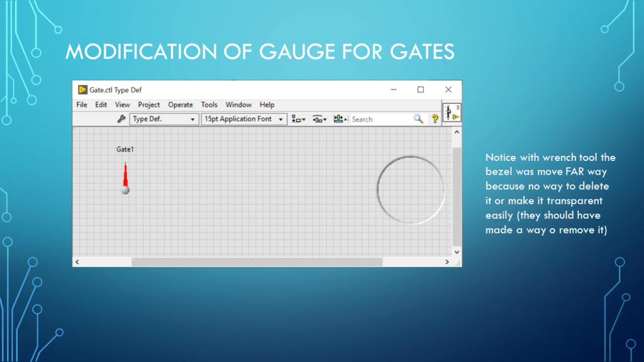This screenshot has width=644, height=362.
Task: Open the File menu
Action: point(82,105)
